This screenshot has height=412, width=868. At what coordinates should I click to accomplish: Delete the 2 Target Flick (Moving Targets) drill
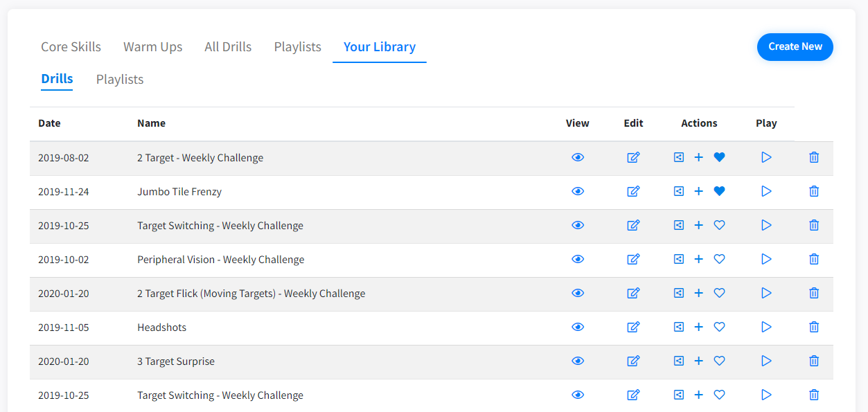[x=814, y=294]
